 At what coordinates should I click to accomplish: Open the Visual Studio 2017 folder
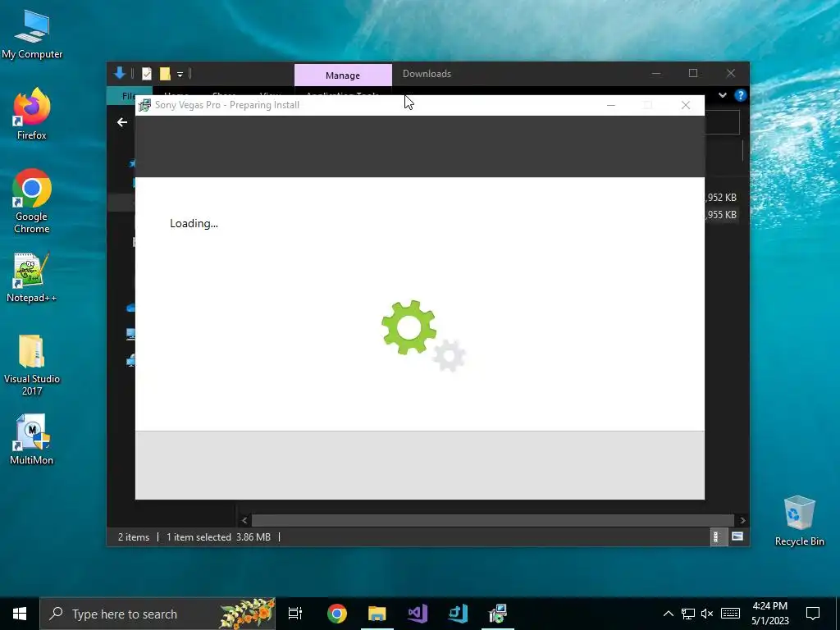(x=32, y=365)
